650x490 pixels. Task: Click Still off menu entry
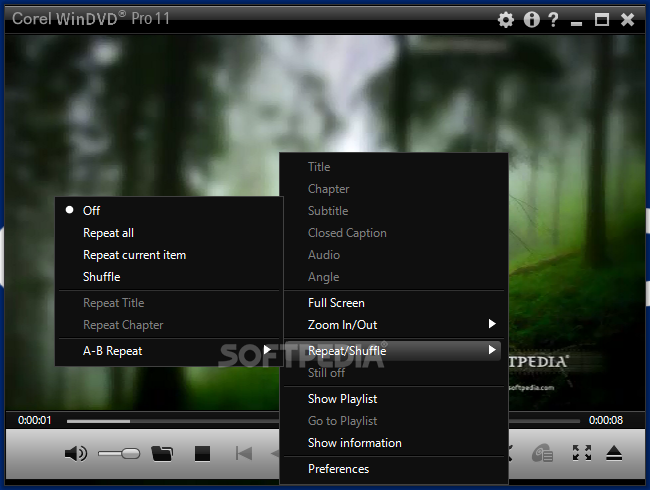394,373
